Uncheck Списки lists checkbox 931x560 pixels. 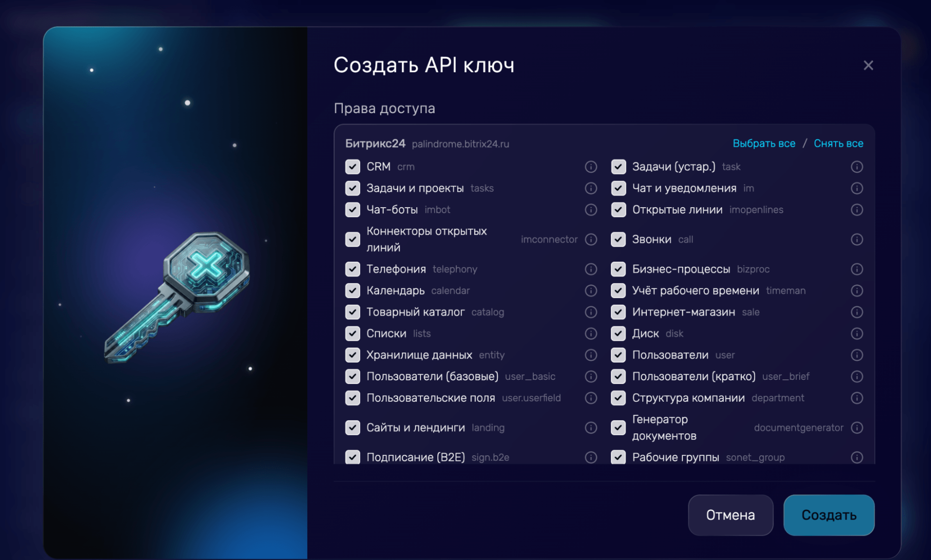click(x=353, y=333)
